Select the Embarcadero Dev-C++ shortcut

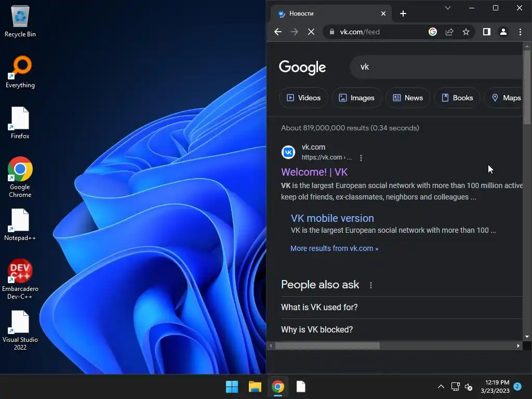(20, 279)
